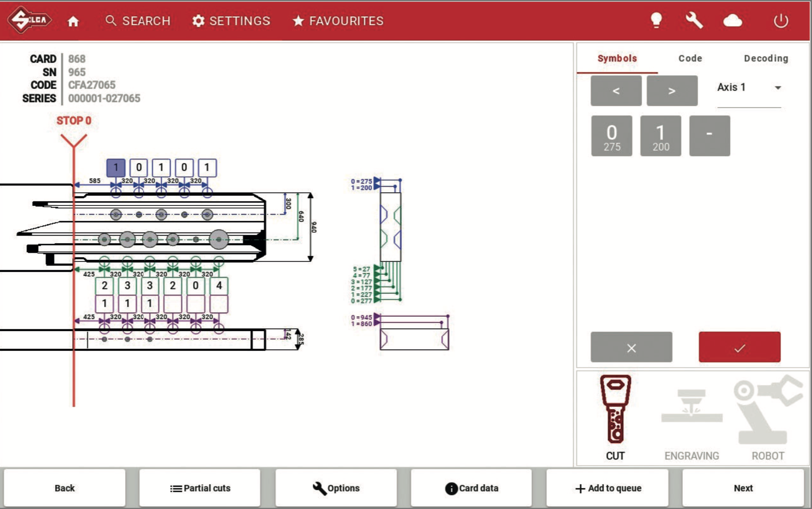Screen dimensions: 812x509
Task: Go to the home screen icon
Action: [73, 21]
